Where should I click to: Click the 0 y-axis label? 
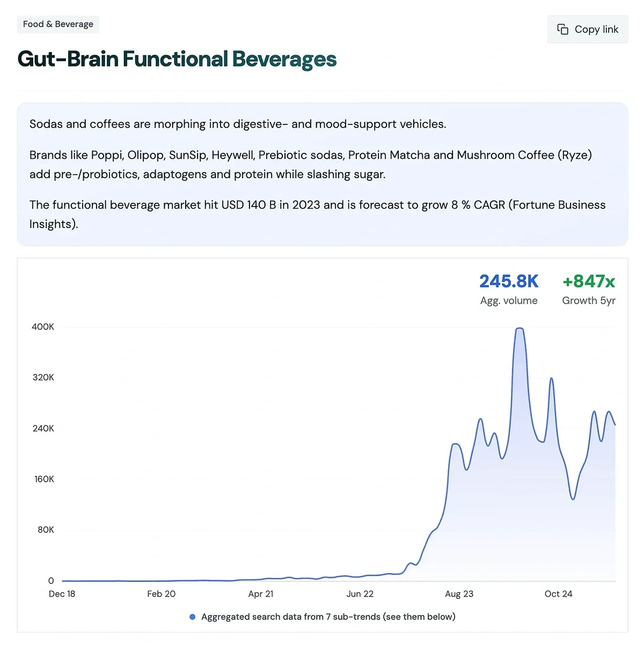pos(51,580)
